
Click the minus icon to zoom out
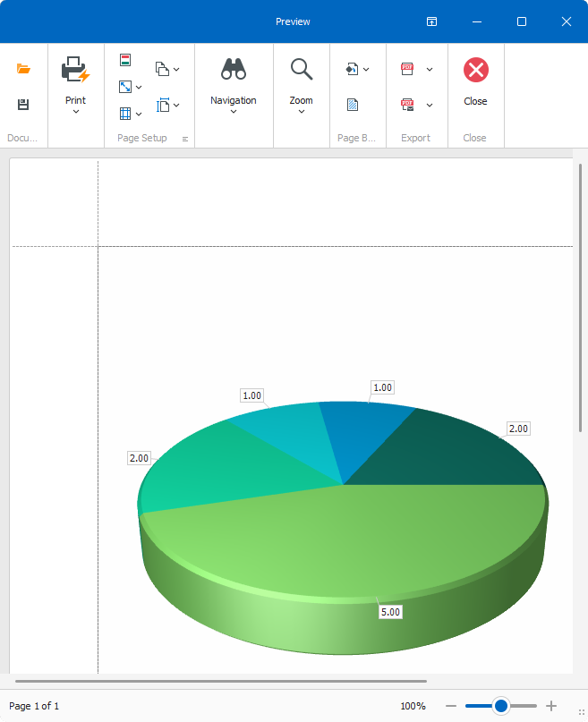tap(451, 706)
